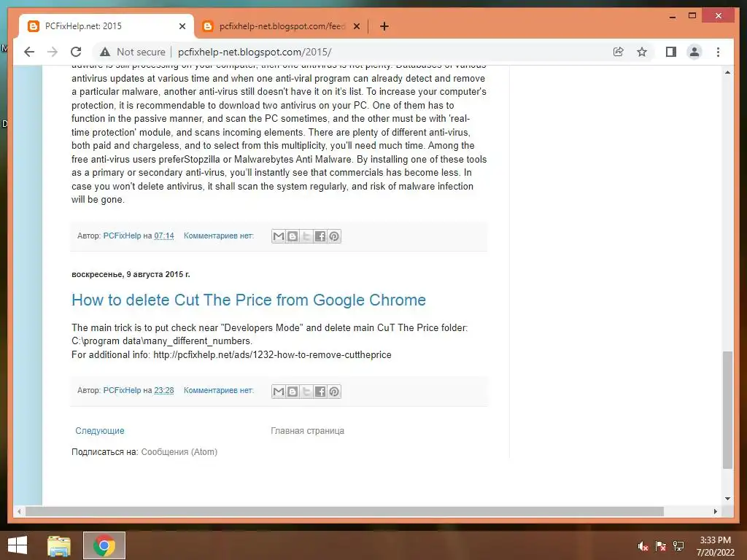The height and width of the screenshot is (560, 747).
Task: Open Chrome three-dot menu
Action: 718,52
